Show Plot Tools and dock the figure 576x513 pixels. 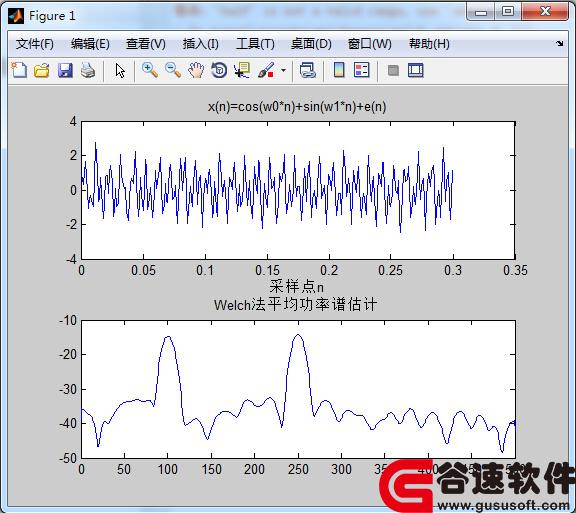tap(415, 70)
